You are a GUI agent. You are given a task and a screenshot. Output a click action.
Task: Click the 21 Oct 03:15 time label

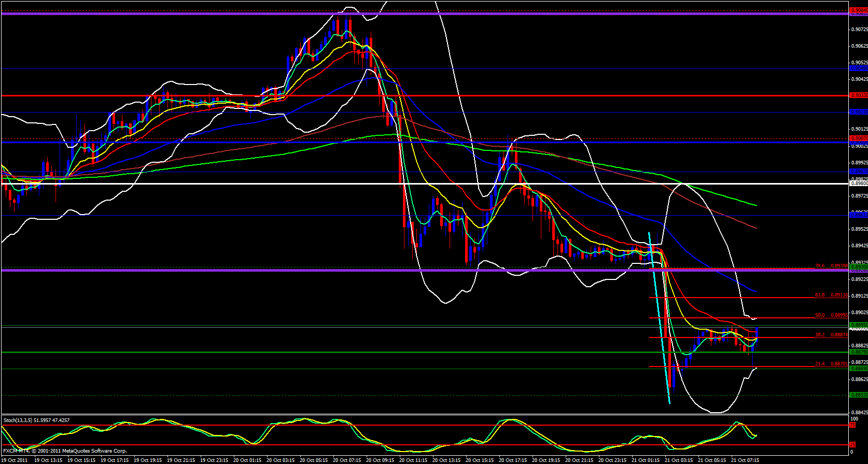click(678, 460)
